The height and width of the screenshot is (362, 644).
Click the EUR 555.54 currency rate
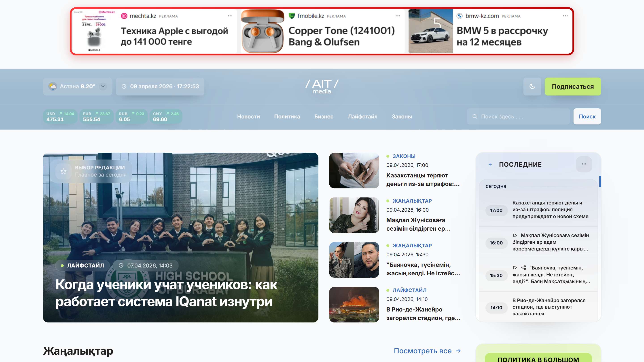[x=97, y=117]
